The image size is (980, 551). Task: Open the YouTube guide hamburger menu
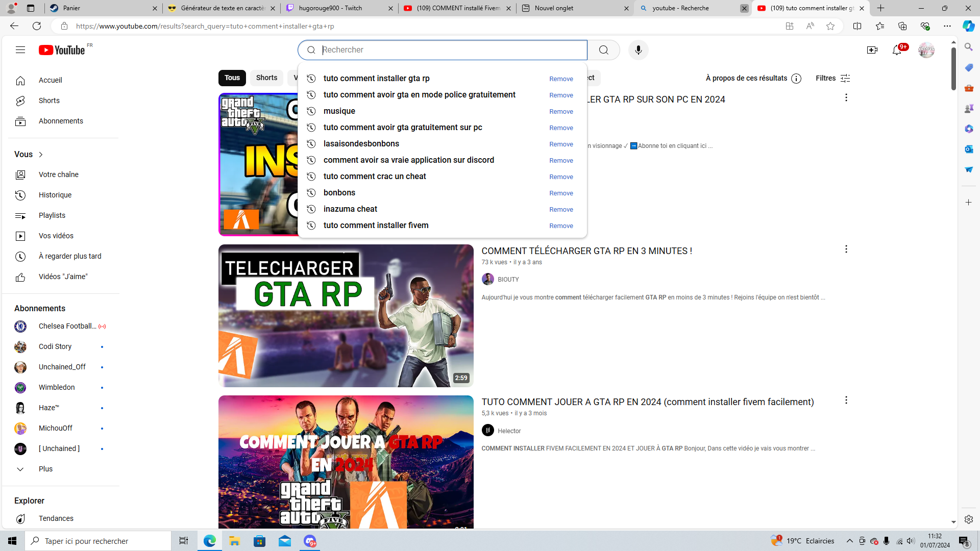pos(20,50)
